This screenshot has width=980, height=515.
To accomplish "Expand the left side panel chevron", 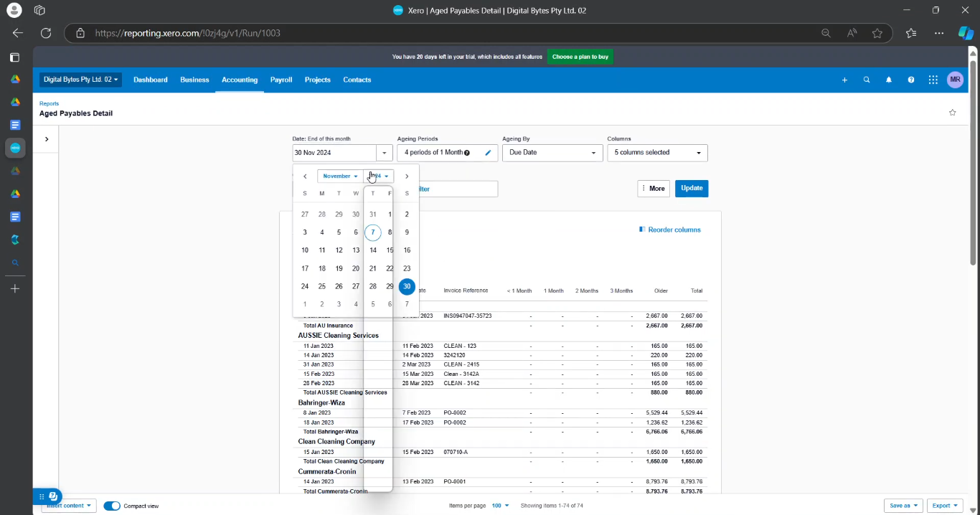I will [x=47, y=139].
